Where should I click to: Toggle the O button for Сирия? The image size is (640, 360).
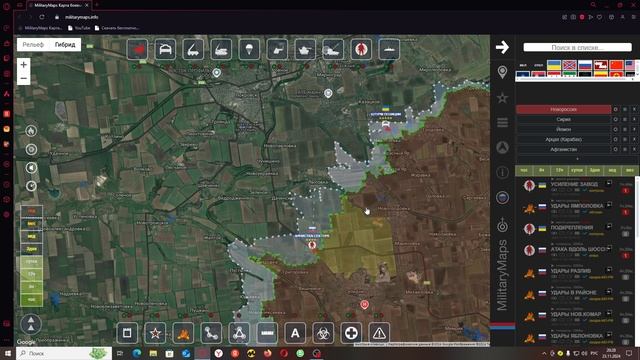pos(616,120)
